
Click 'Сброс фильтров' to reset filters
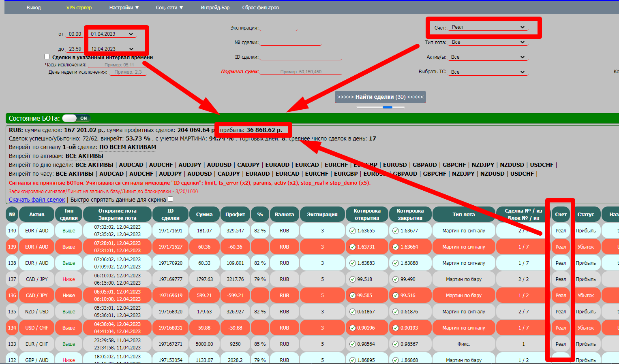coord(261,8)
